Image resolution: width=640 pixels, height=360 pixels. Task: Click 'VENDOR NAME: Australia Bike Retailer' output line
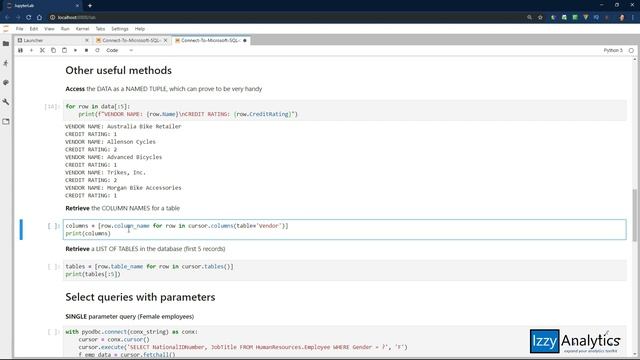(123, 127)
